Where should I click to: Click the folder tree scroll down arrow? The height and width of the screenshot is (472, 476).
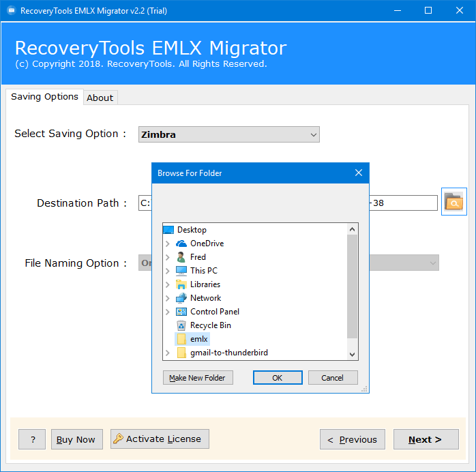click(x=352, y=354)
